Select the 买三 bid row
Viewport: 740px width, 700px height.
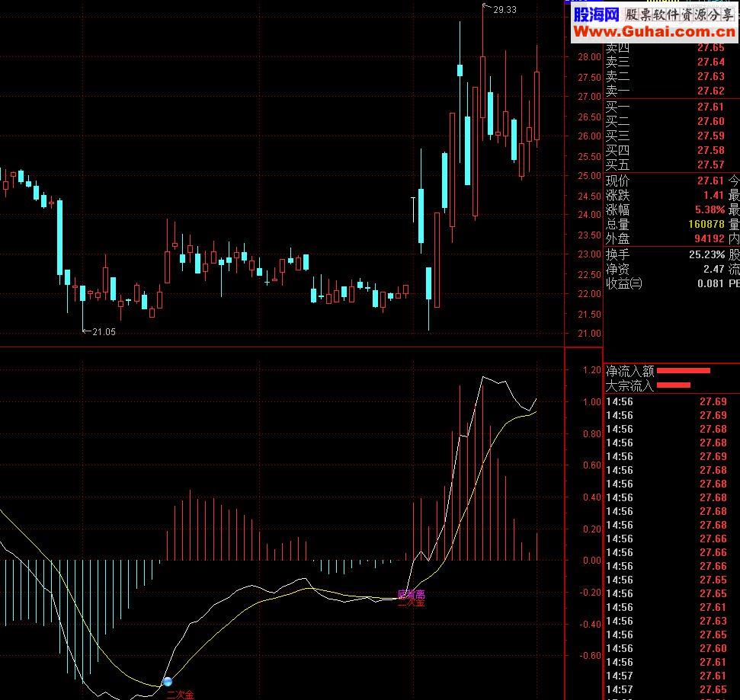(672, 136)
